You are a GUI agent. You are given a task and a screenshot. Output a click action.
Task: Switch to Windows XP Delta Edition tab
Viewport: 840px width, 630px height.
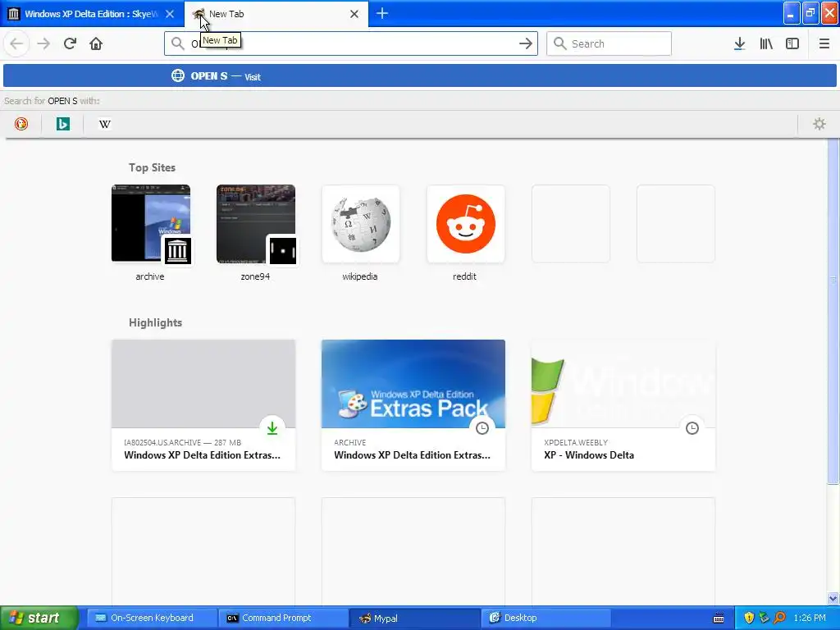point(92,14)
